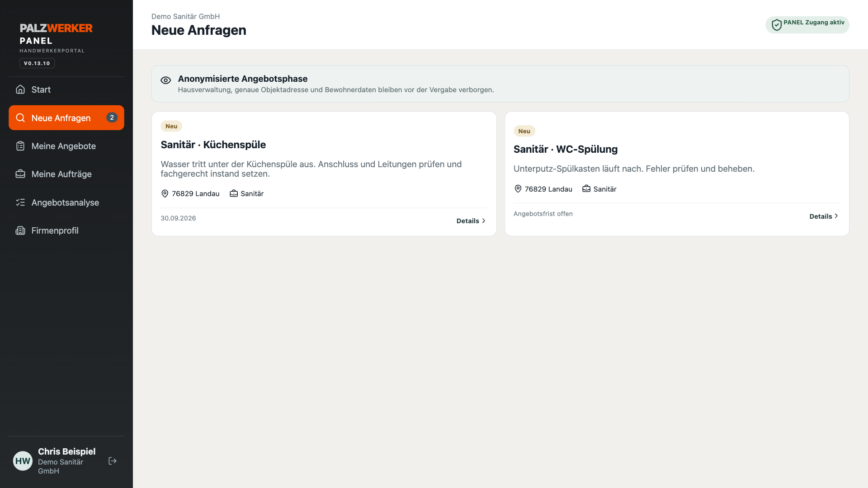868x488 pixels.
Task: Click the date 30.09.2026
Action: tap(178, 218)
